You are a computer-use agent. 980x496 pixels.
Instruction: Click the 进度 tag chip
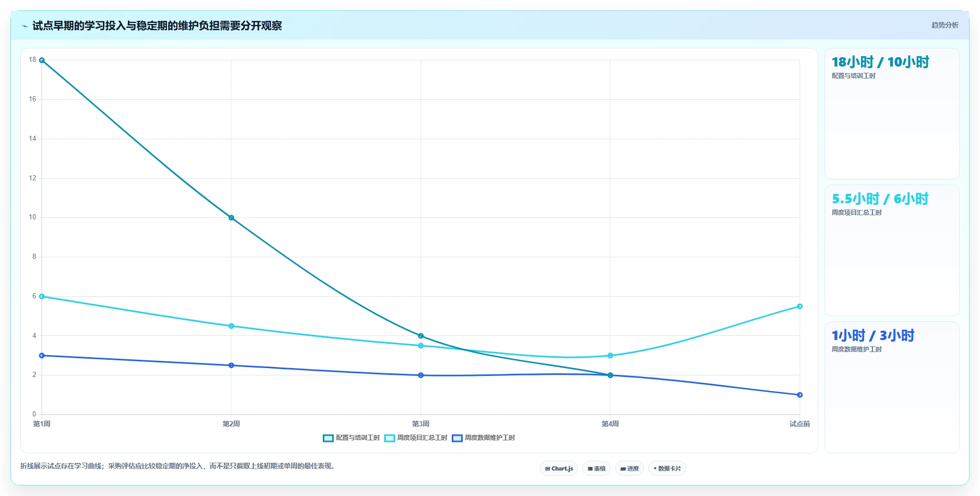click(630, 468)
